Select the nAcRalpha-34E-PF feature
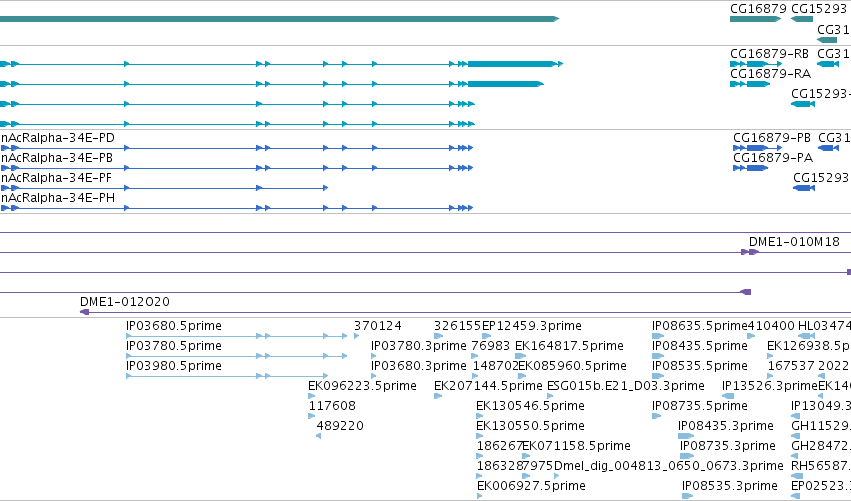The image size is (851, 501). click(164, 188)
